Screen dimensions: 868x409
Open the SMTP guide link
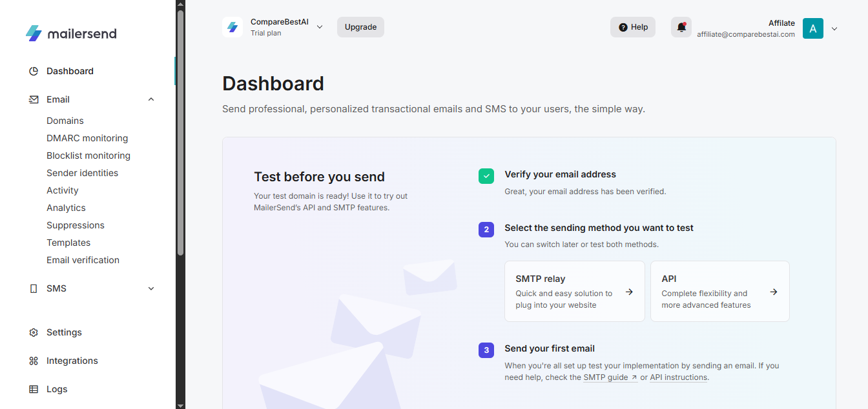[x=610, y=377]
